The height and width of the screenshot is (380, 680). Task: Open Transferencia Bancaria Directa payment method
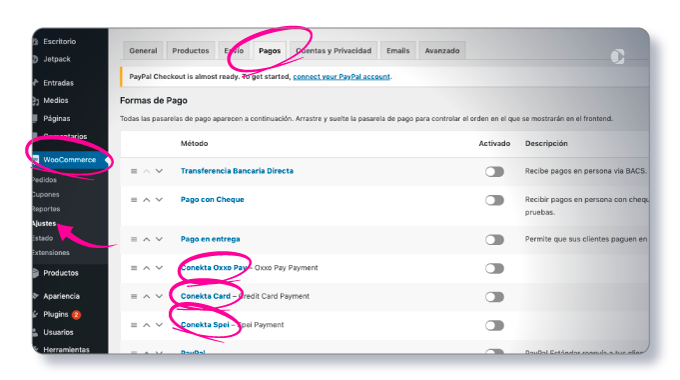coord(237,171)
